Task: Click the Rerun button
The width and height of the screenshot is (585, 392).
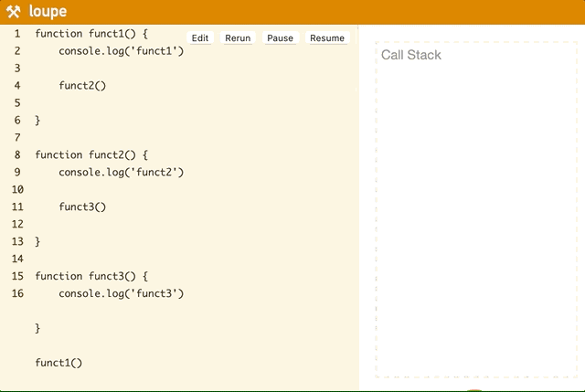Action: (x=238, y=38)
